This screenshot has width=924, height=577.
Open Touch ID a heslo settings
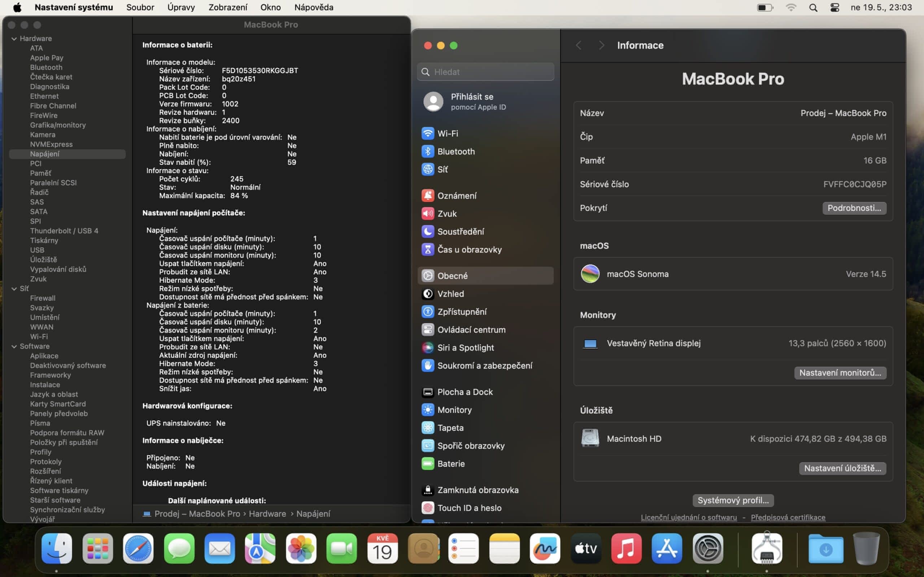point(469,508)
